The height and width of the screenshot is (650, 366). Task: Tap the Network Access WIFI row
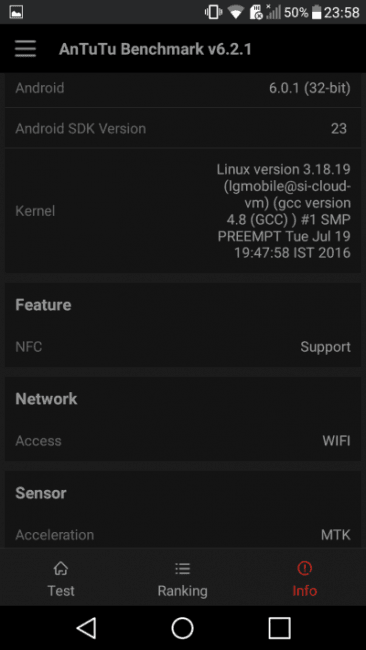tap(183, 441)
